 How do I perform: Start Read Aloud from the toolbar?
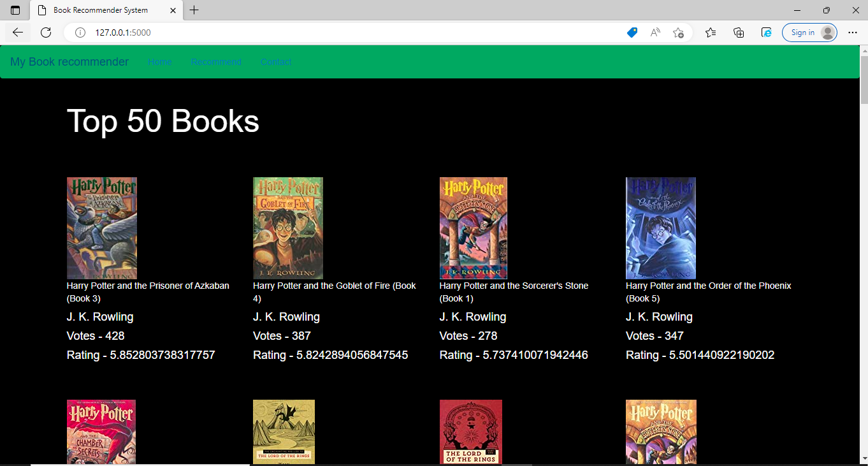coord(655,32)
